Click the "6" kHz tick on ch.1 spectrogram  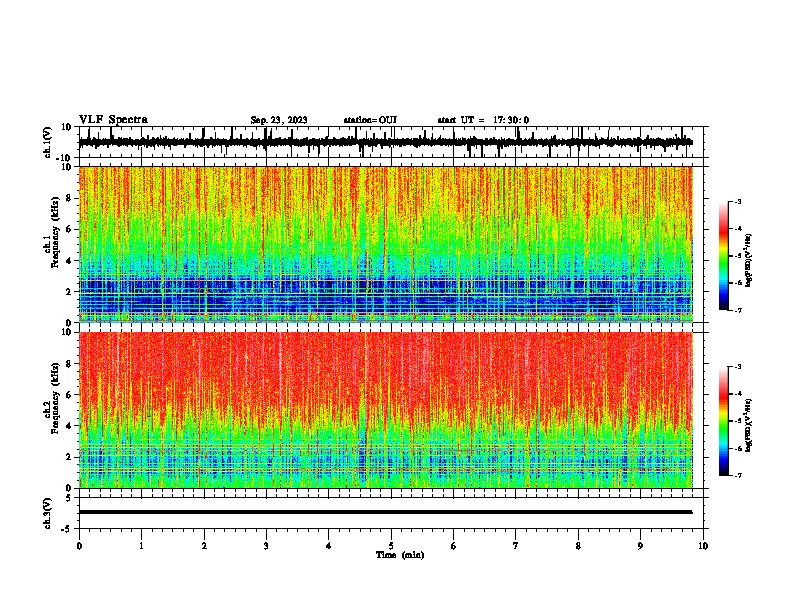click(69, 229)
